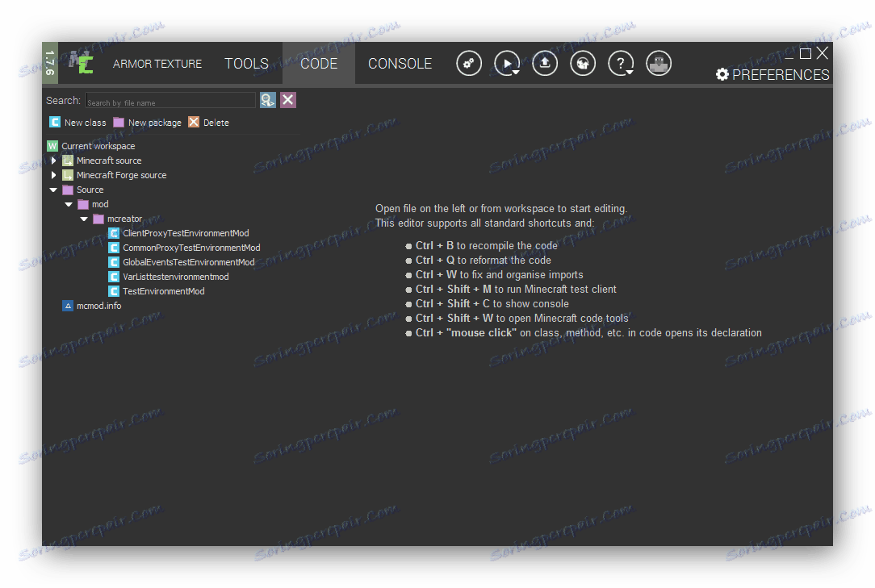Screen dimensions: 875x588
Task: Click mod purple package icon
Action: point(83,204)
